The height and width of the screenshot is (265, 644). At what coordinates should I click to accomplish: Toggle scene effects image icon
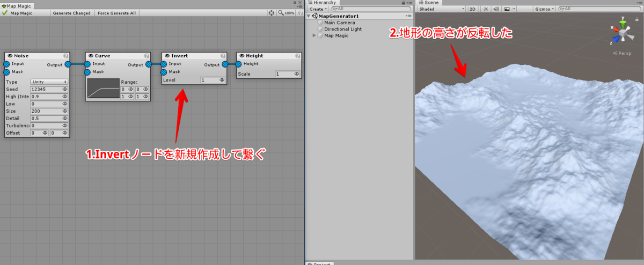tap(506, 9)
